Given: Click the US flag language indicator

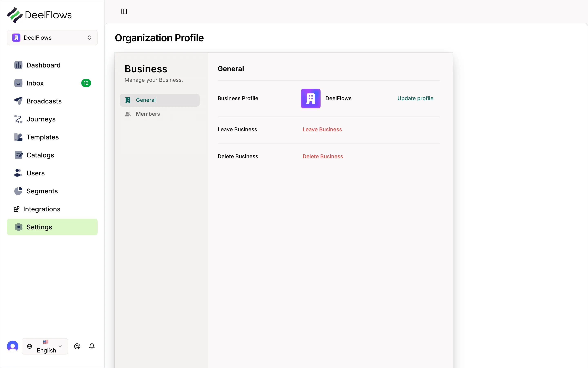Looking at the screenshot, I should (x=46, y=342).
